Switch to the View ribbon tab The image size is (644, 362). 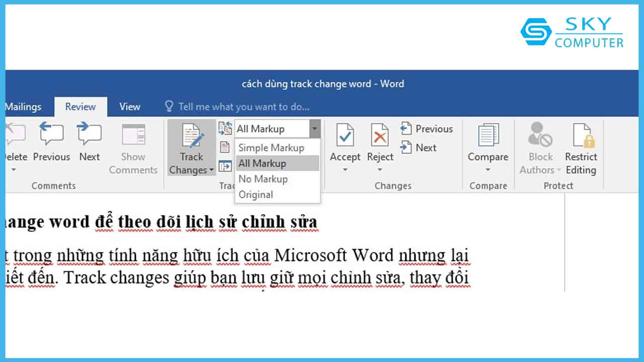click(x=129, y=107)
